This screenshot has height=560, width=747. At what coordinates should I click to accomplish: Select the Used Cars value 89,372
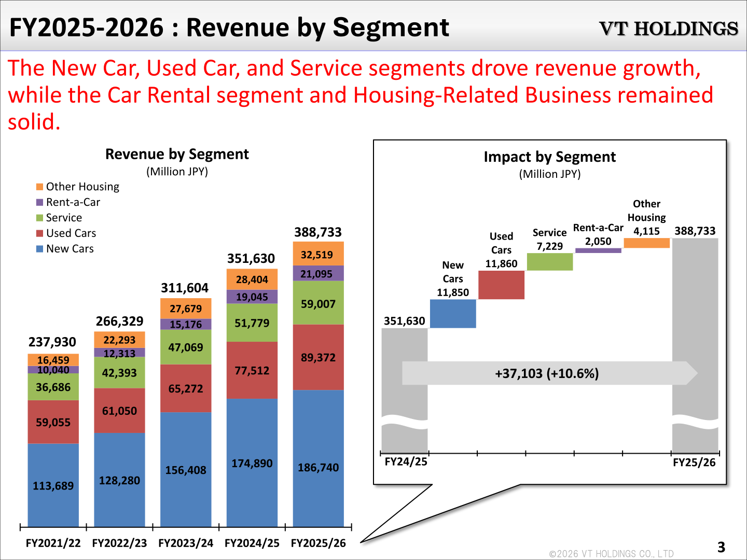(x=319, y=358)
